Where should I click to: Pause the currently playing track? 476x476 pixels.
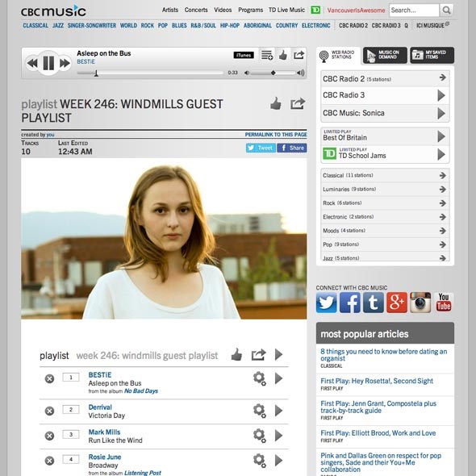[48, 63]
